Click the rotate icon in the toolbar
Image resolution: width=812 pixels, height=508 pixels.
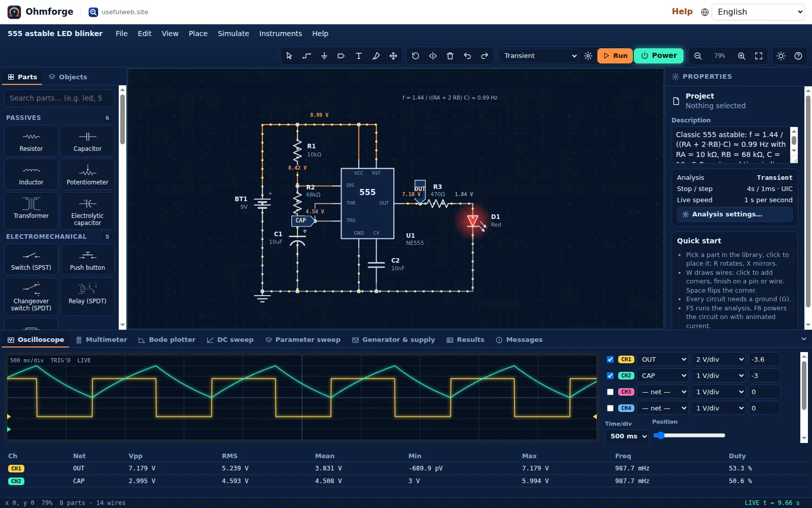pos(416,56)
